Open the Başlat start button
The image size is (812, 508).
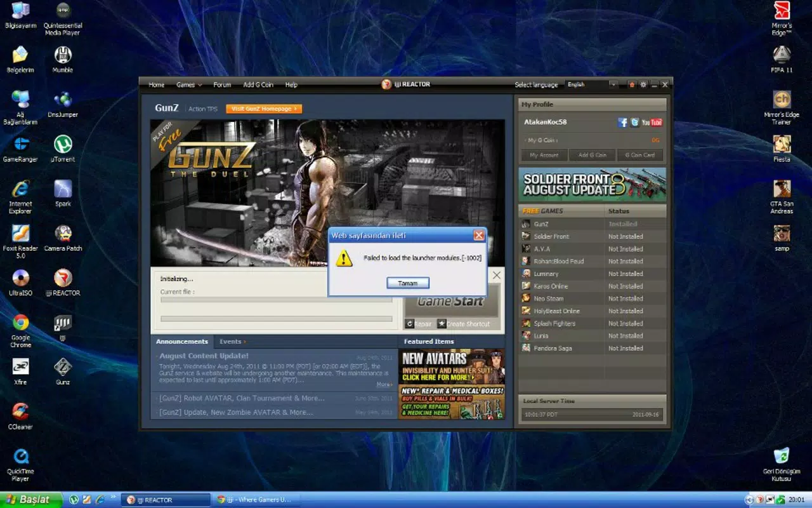coord(31,500)
